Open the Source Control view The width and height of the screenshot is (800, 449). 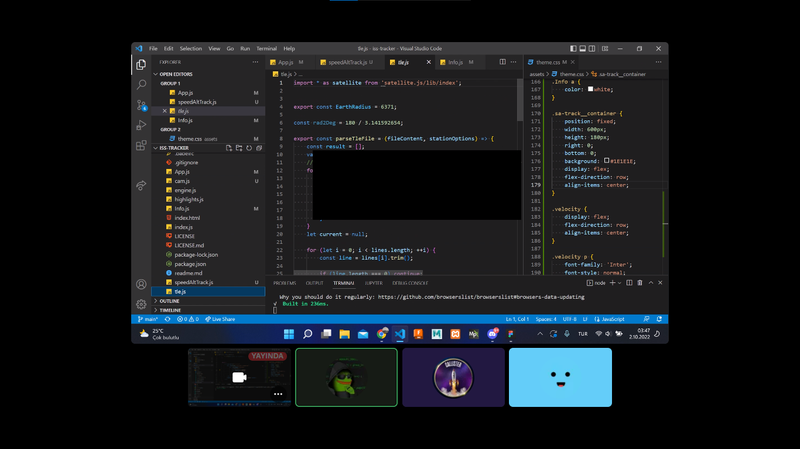141,104
